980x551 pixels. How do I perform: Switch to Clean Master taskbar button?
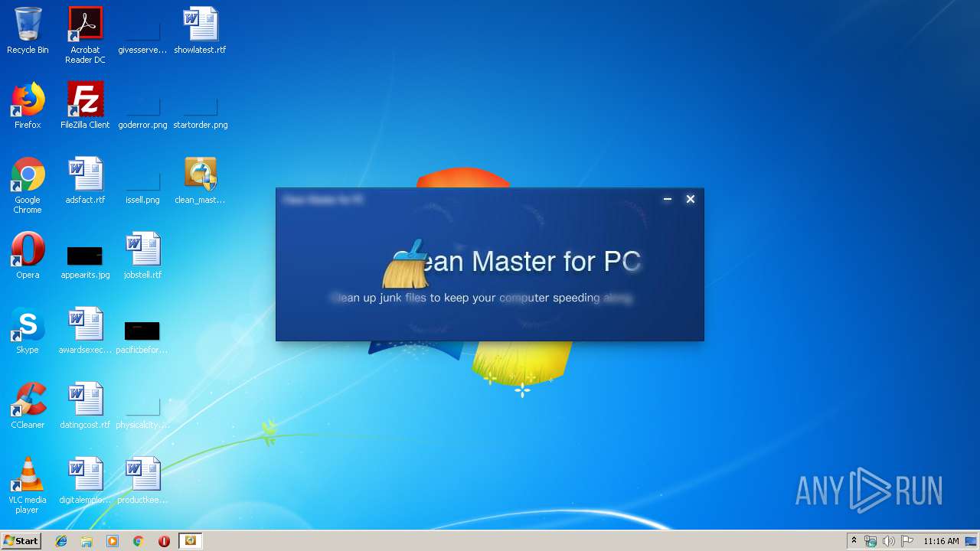coord(190,541)
